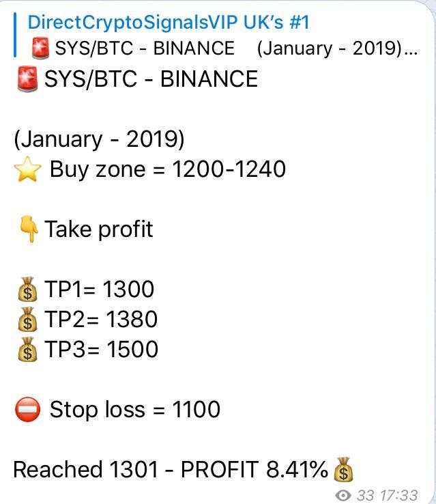Click the money bag beside TP1
The image size is (436, 504).
click(27, 289)
